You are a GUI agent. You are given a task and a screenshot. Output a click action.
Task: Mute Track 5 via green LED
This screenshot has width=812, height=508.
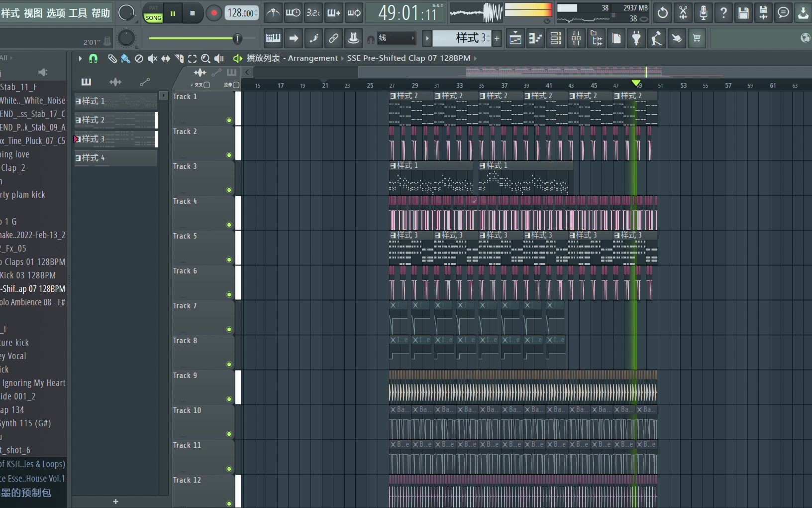pyautogui.click(x=229, y=260)
